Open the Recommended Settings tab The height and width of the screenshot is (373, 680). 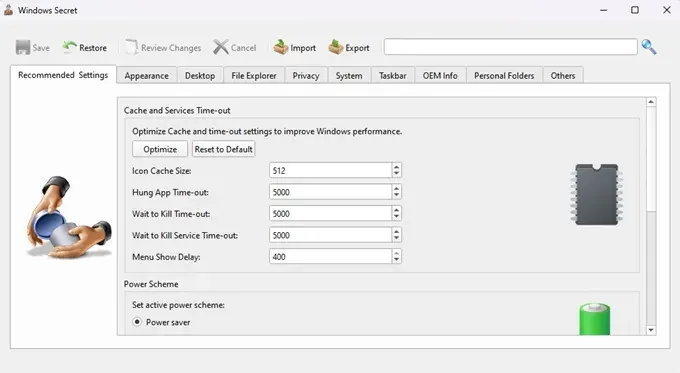click(63, 75)
